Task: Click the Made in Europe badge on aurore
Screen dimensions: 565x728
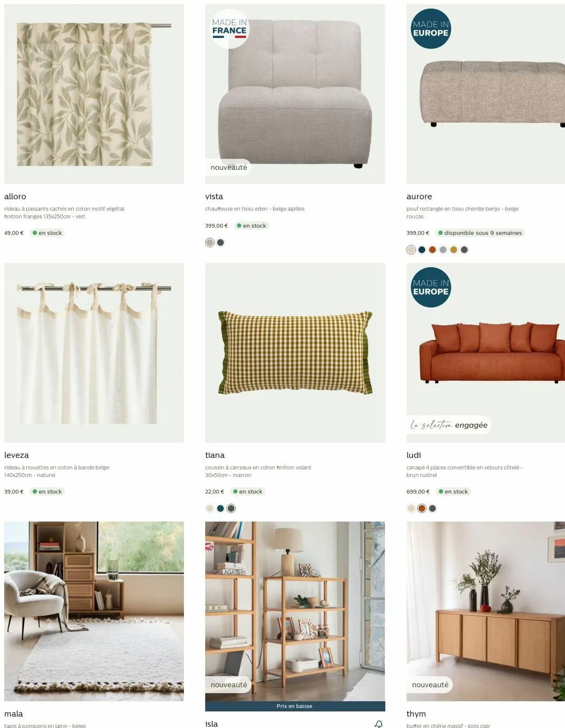Action: [431, 28]
